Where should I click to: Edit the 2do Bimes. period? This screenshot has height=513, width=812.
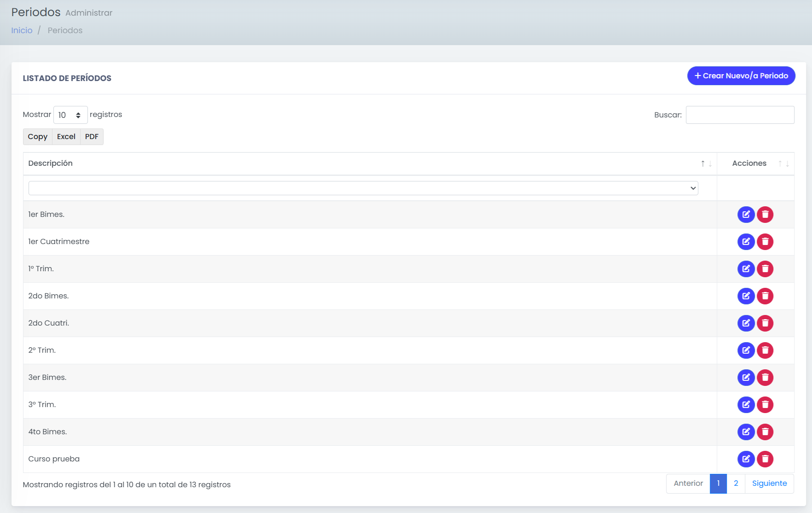[x=746, y=296]
